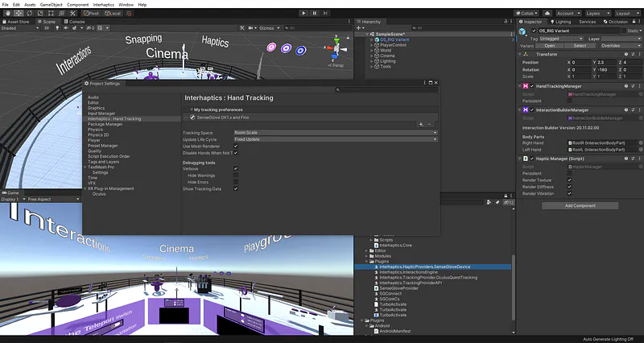Select the Rect tool in the toolbar
Viewport: 644px width, 343px height.
(x=51, y=13)
